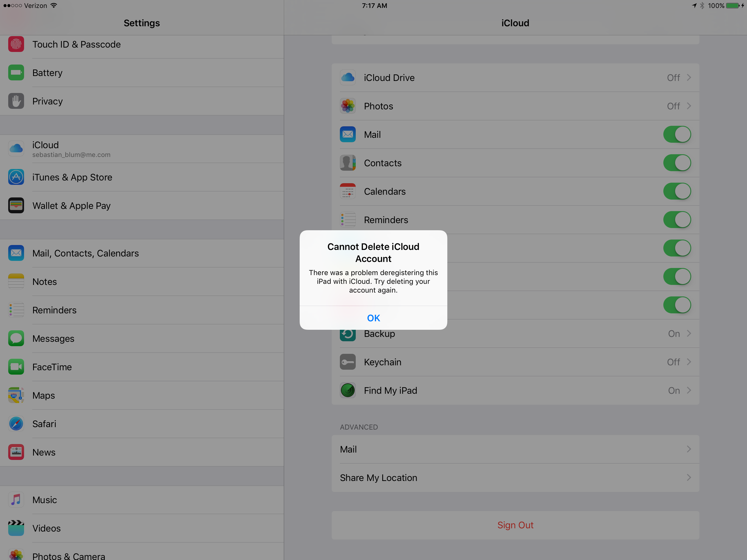The image size is (747, 560).
Task: Expand the Advanced Mail settings
Action: (x=515, y=449)
